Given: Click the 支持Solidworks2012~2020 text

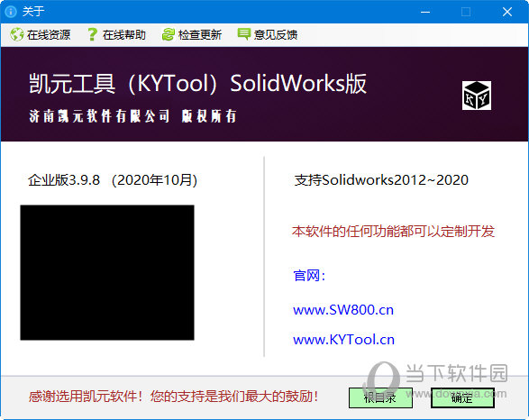Looking at the screenshot, I should (381, 180).
